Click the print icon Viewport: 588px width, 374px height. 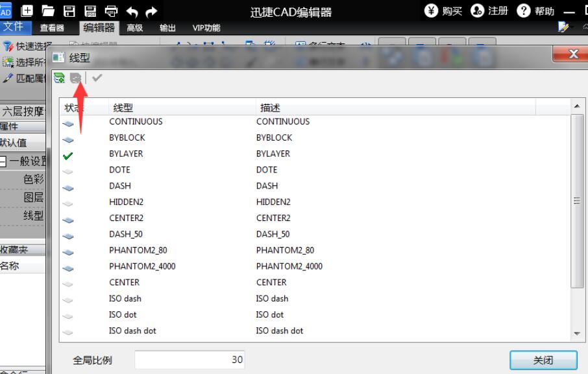(111, 11)
